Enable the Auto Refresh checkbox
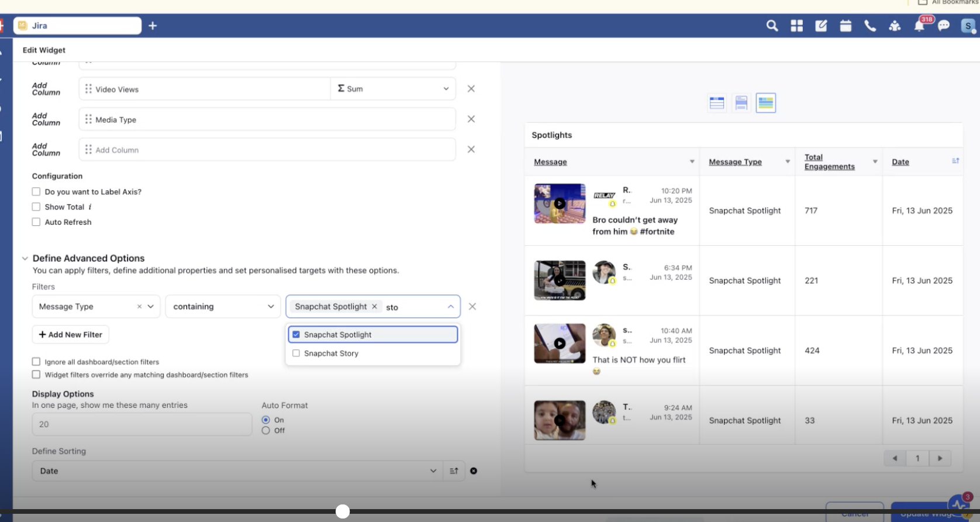980x522 pixels. click(x=36, y=222)
